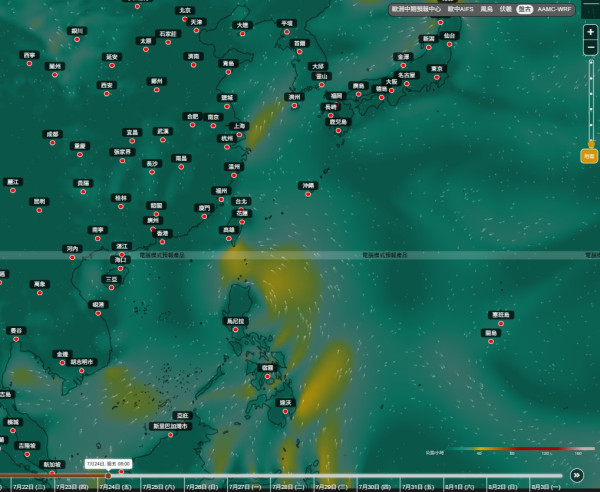
Task: Zoom in with the plus button
Action: [590, 32]
